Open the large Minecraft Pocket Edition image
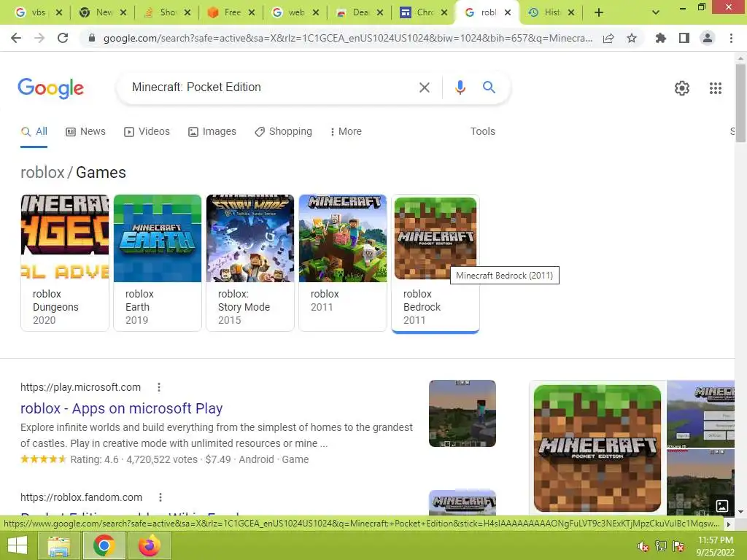Viewport: 747px width, 560px height. tap(597, 448)
